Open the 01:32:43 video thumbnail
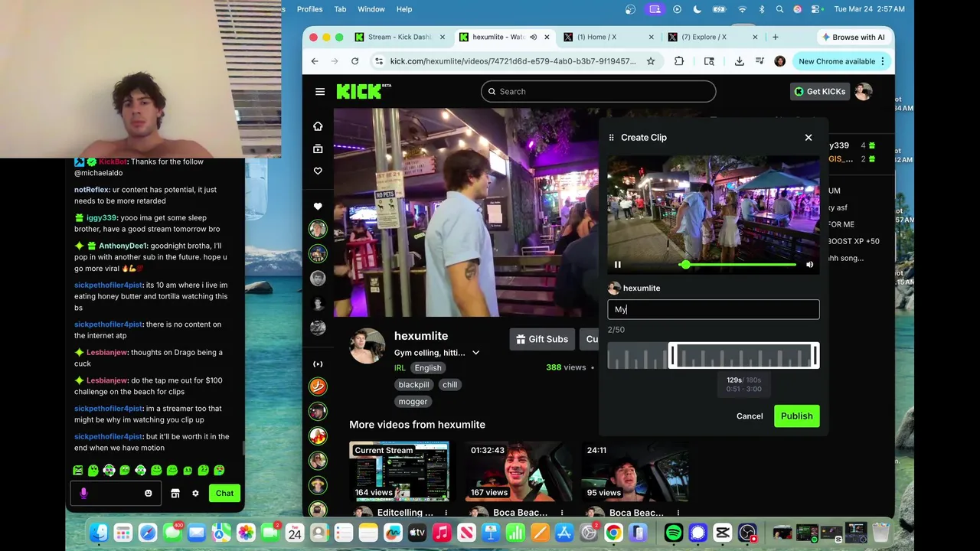 (x=518, y=471)
